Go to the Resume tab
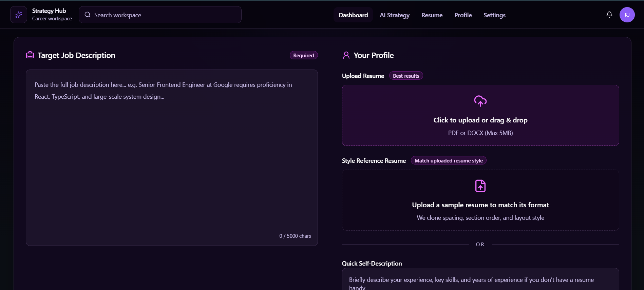 [x=432, y=15]
